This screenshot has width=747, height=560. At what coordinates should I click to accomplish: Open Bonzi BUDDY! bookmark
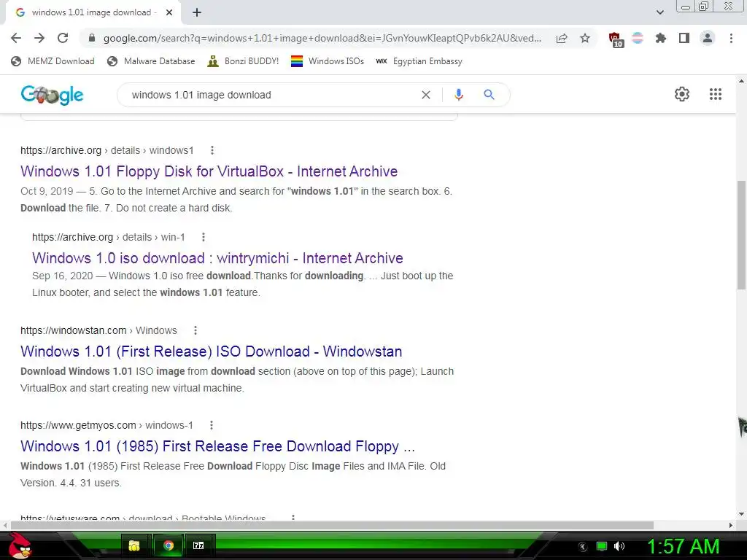pos(244,61)
